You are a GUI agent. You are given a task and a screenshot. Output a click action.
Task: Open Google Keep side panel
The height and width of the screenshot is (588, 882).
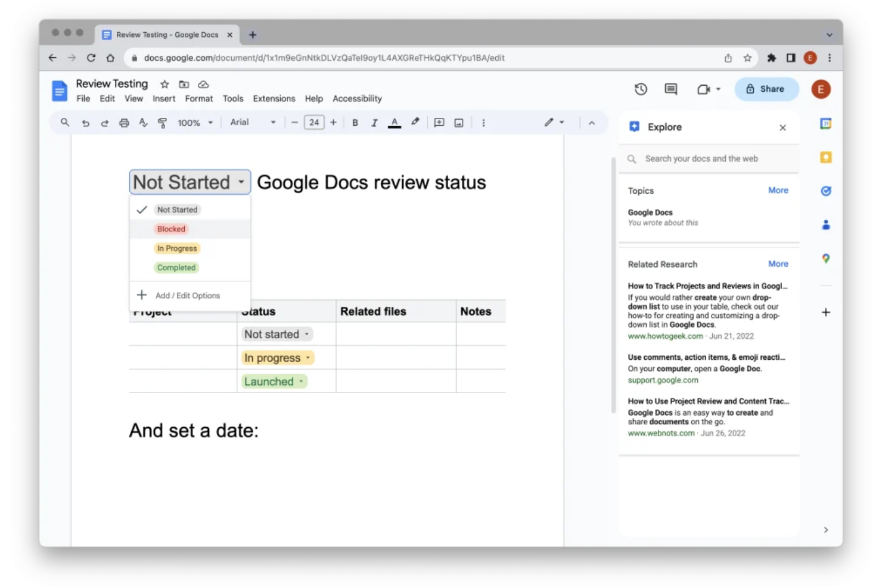(x=825, y=157)
